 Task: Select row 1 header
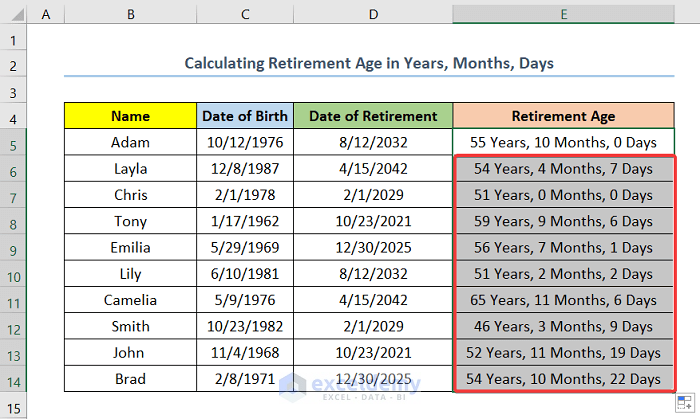14,40
